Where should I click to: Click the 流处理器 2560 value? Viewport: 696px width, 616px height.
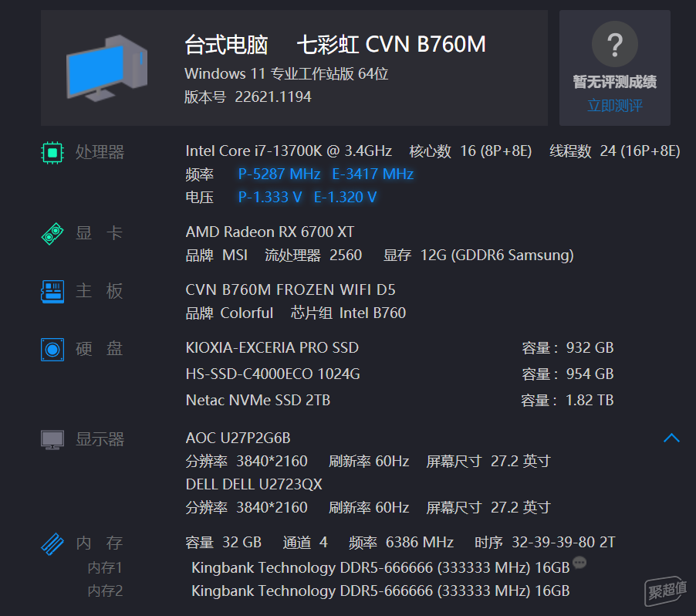click(x=313, y=256)
